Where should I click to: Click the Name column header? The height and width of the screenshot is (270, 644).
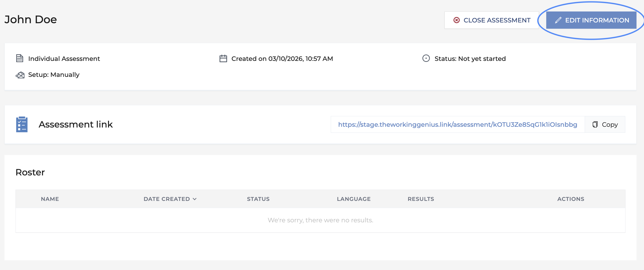coord(50,199)
